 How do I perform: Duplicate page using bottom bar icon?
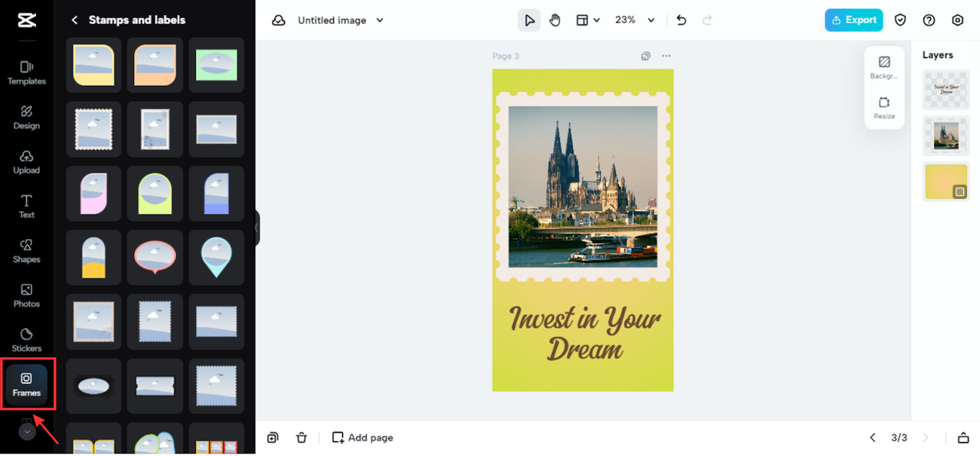pos(273,438)
